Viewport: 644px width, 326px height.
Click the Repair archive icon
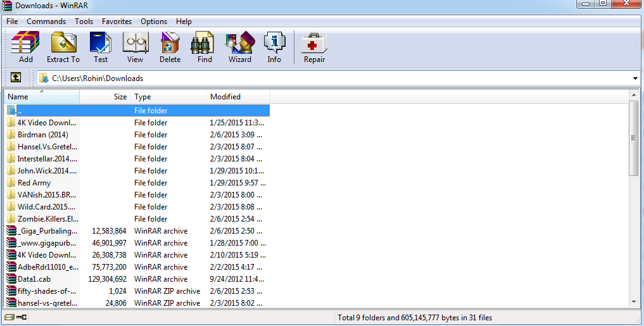pyautogui.click(x=314, y=42)
